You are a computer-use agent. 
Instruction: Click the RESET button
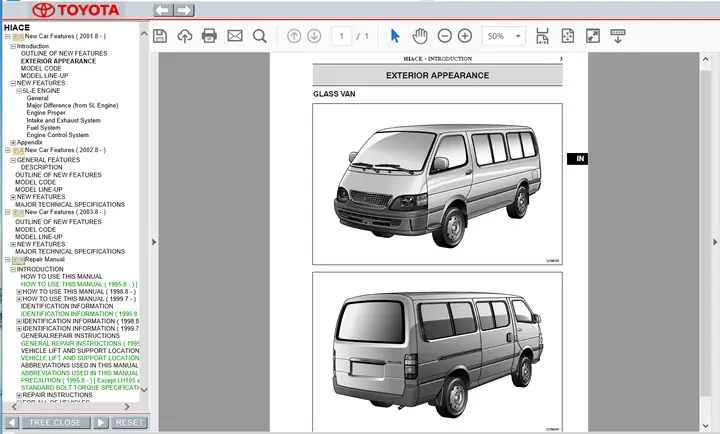click(x=129, y=423)
